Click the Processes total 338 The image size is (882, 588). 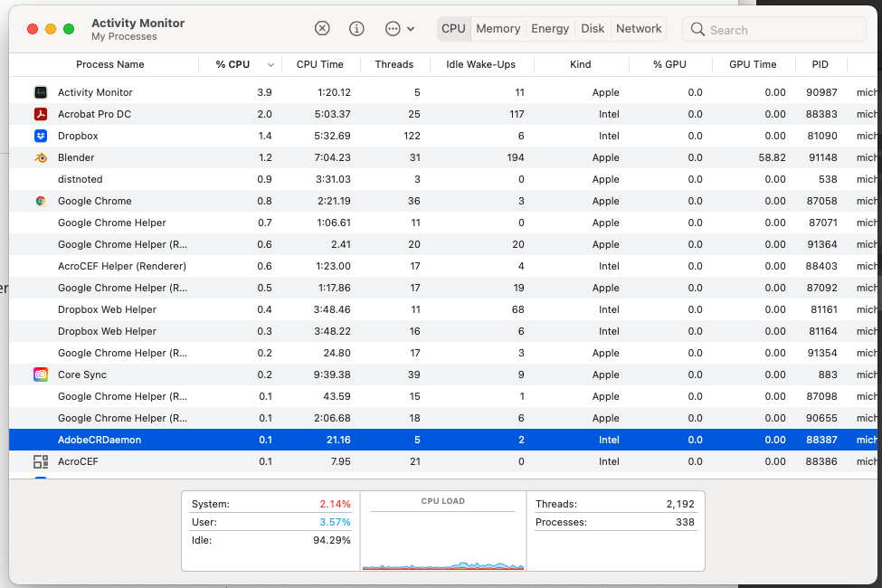point(685,522)
